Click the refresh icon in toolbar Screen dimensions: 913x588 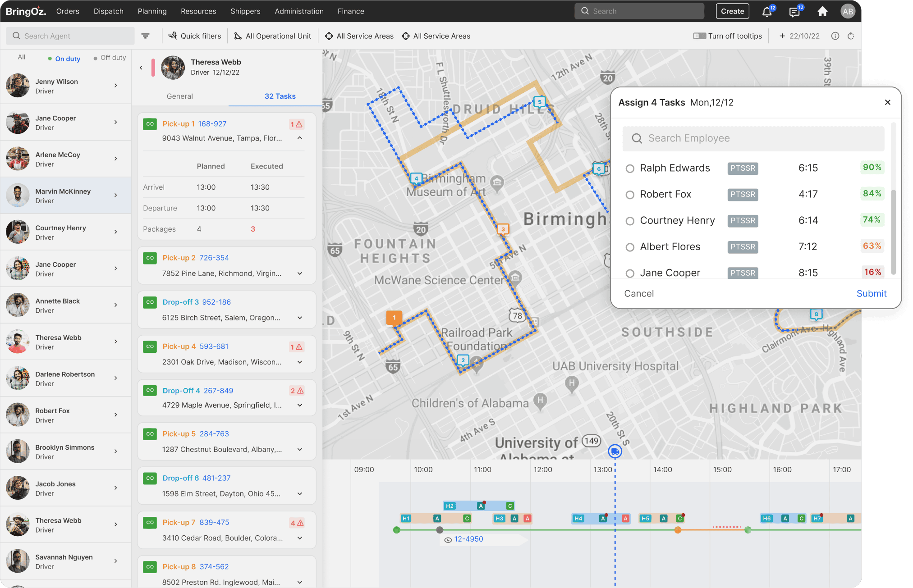pos(851,36)
